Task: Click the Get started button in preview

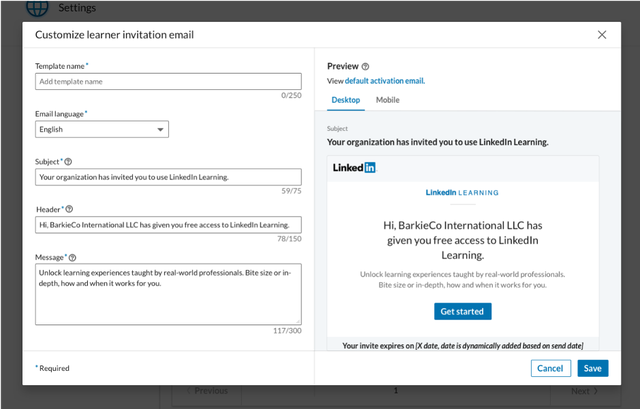Action: tap(462, 311)
